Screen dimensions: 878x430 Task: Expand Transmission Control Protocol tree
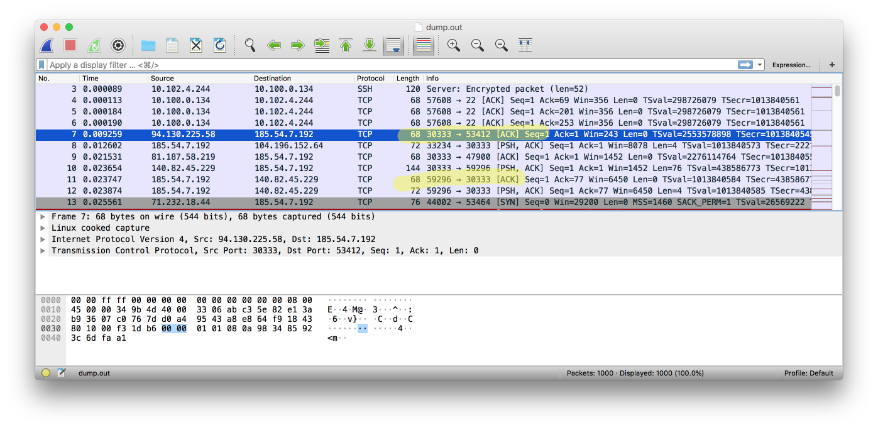[x=42, y=250]
